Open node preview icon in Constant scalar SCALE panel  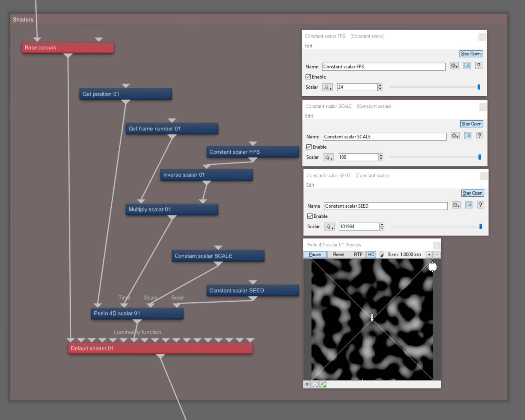click(x=468, y=136)
